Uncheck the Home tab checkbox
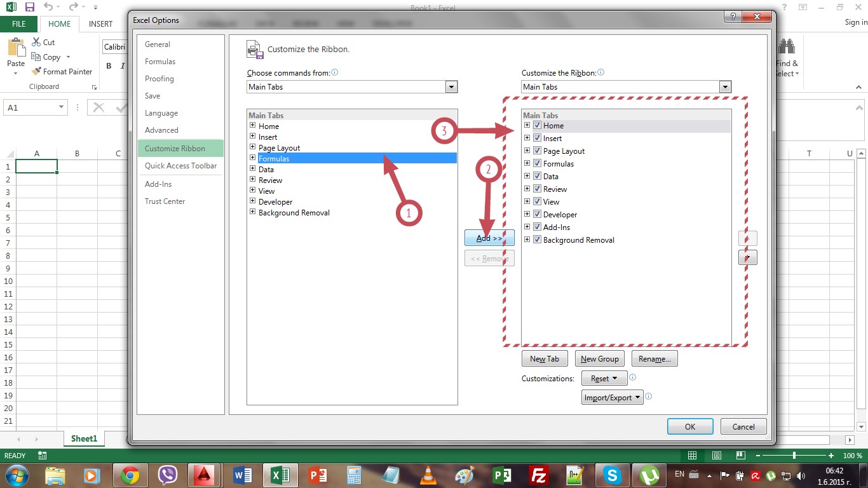Image resolution: width=868 pixels, height=488 pixels. click(x=538, y=126)
